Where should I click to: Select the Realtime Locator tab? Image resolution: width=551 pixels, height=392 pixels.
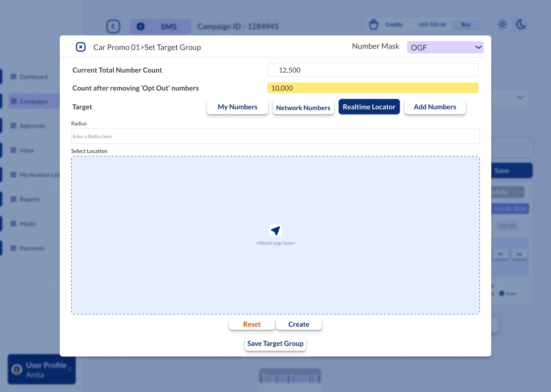click(369, 107)
